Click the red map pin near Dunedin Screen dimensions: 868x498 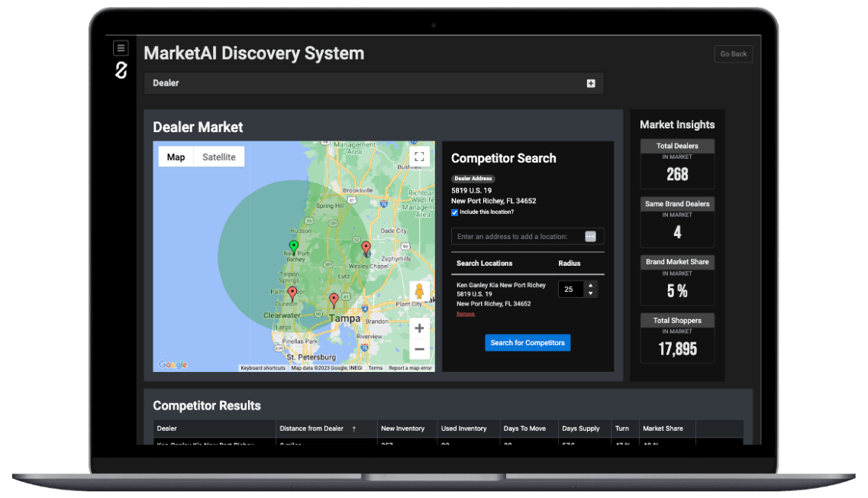coord(292,293)
